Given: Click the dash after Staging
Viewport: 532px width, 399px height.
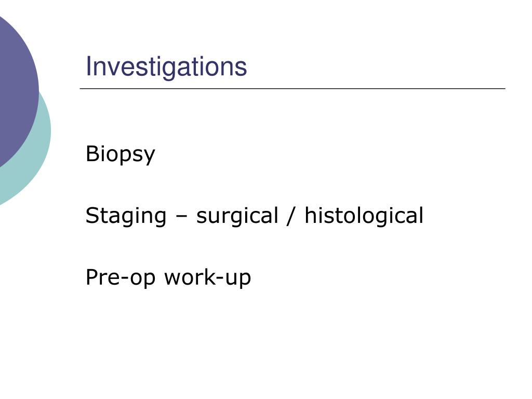Looking at the screenshot, I should 181,217.
